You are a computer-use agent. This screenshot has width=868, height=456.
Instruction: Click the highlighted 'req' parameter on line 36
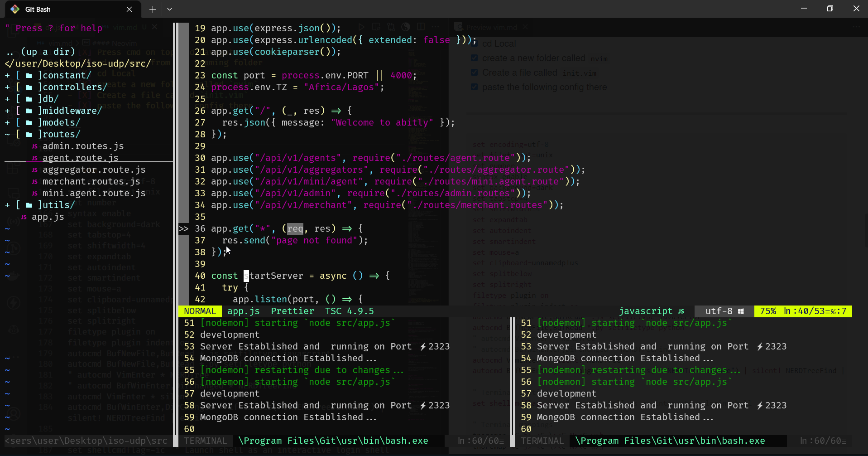[x=295, y=229]
